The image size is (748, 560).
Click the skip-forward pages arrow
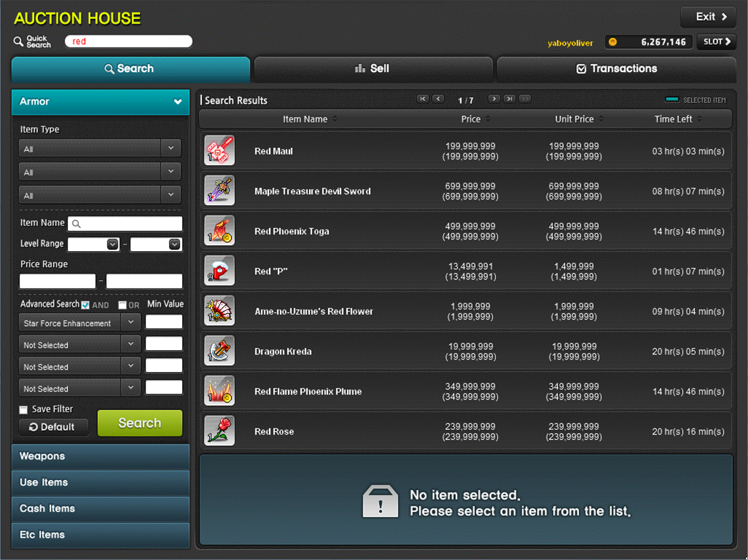(524, 98)
